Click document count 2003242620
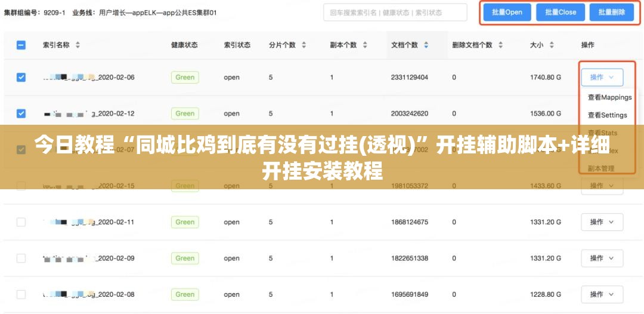Screen dimensions: 644x314 [x=410, y=113]
